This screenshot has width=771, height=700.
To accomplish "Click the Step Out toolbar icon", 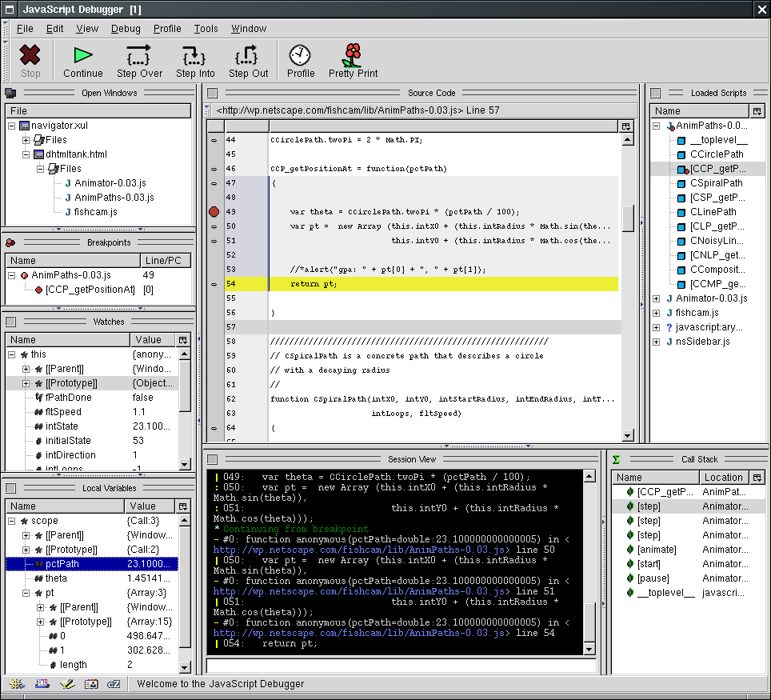I will pyautogui.click(x=248, y=55).
